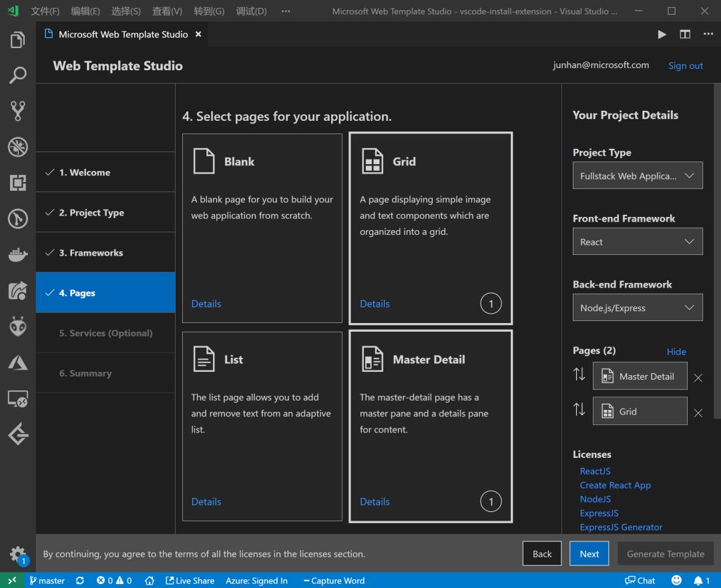721x588 pixels.
Task: Click the master branch status bar item
Action: pyautogui.click(x=47, y=581)
